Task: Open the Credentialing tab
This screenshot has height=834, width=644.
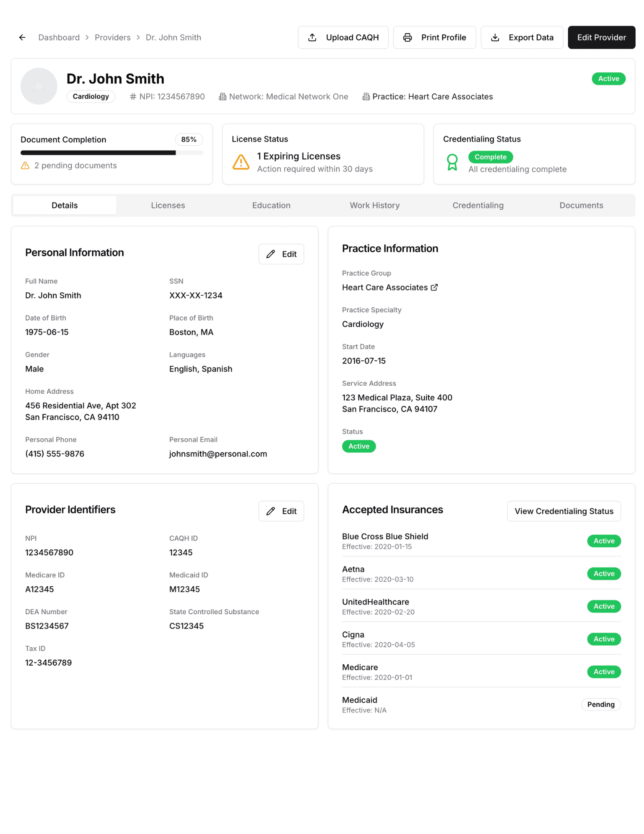Action: coord(478,205)
